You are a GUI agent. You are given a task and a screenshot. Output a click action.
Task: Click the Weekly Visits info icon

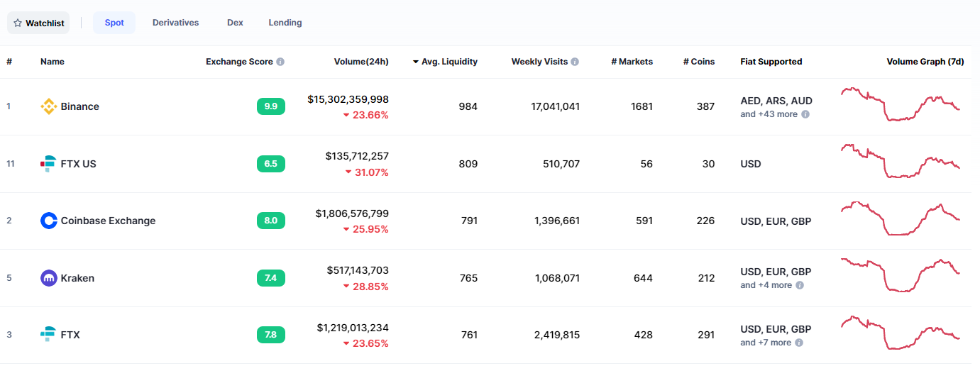tap(575, 62)
